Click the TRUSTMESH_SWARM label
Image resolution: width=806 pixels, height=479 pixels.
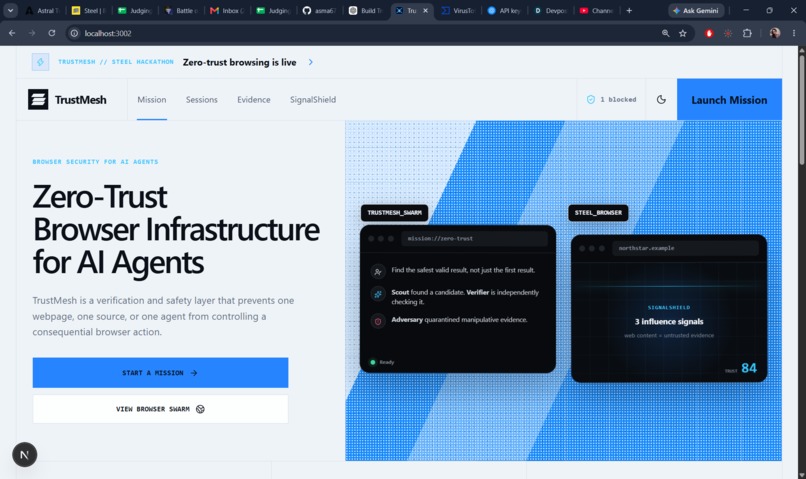(394, 213)
